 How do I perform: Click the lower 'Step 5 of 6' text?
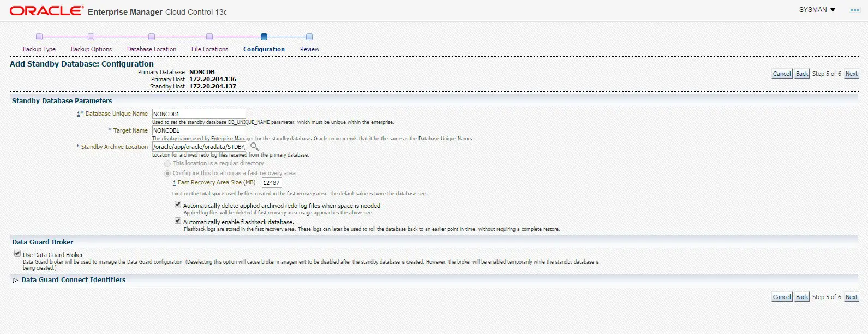(x=827, y=297)
